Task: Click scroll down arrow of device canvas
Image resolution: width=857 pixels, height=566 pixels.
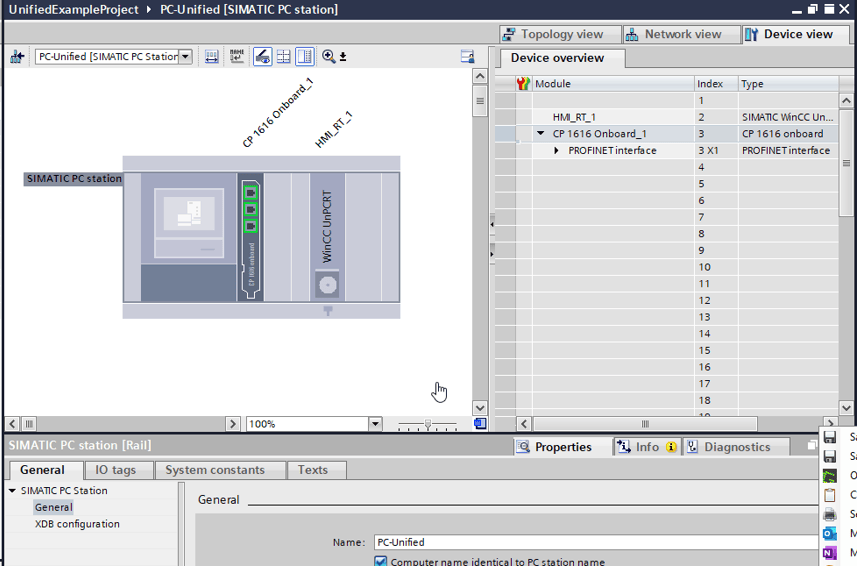Action: click(479, 408)
